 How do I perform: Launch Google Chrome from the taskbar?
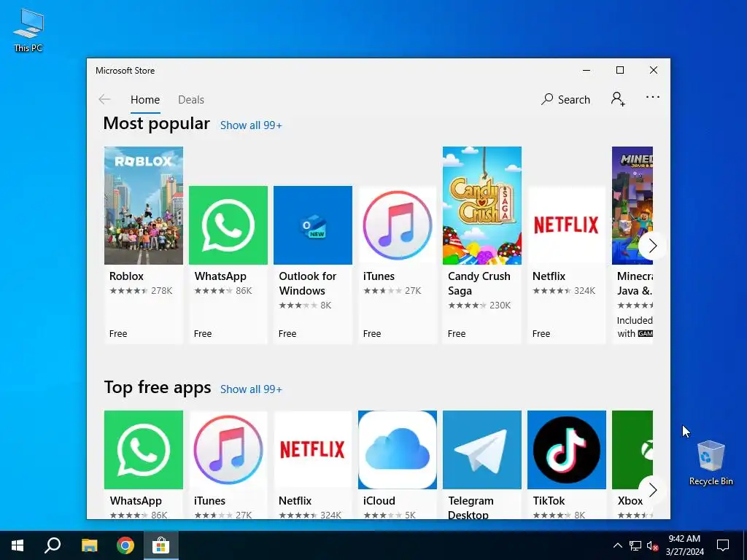click(x=125, y=545)
